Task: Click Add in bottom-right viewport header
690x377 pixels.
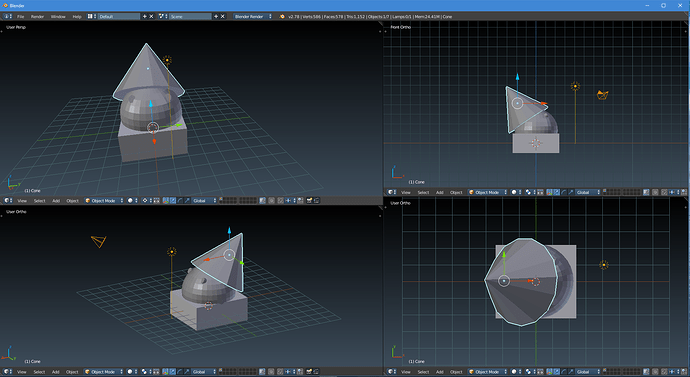Action: click(x=439, y=372)
